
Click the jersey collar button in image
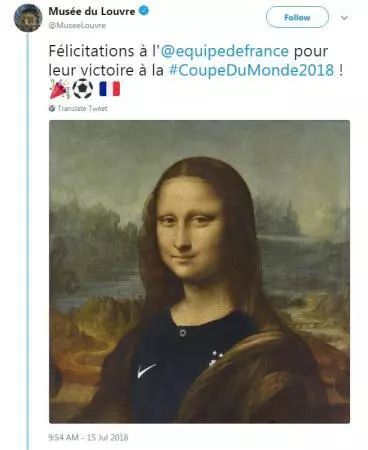click(x=182, y=332)
